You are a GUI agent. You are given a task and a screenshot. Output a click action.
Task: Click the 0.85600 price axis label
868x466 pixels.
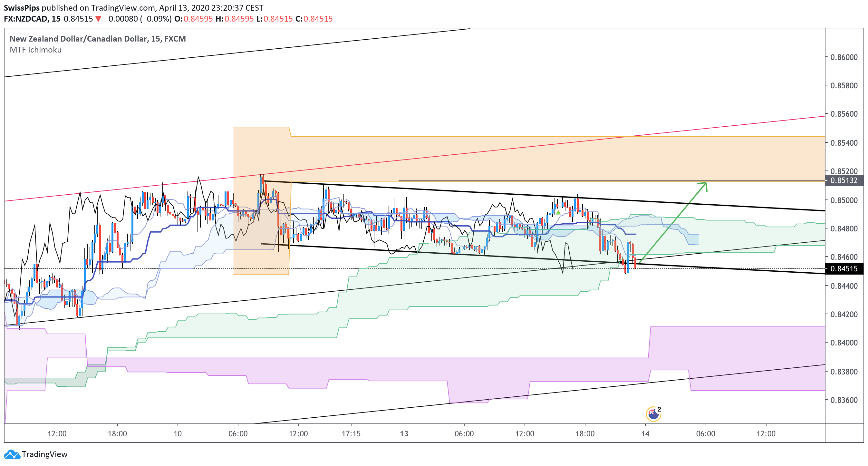(844, 114)
